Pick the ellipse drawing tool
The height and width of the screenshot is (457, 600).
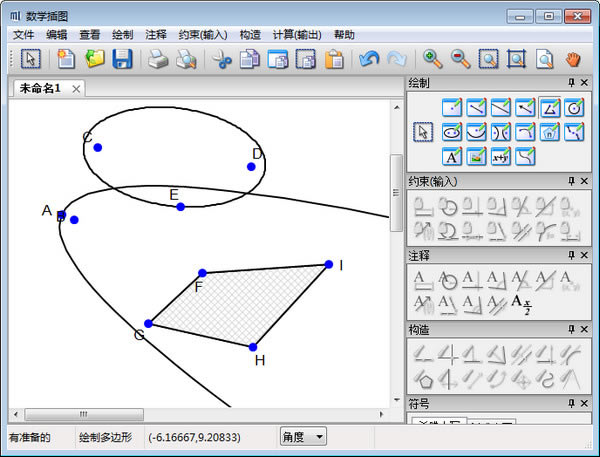pos(451,131)
